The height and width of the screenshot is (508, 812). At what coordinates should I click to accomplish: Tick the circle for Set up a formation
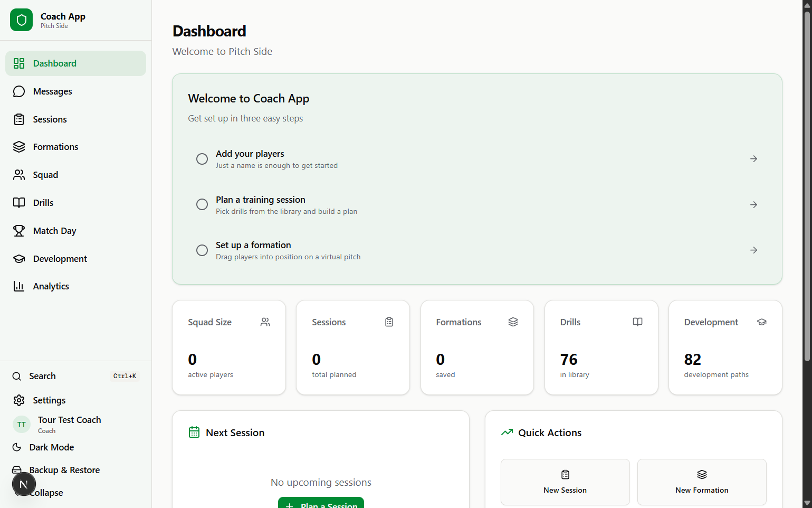[202, 250]
